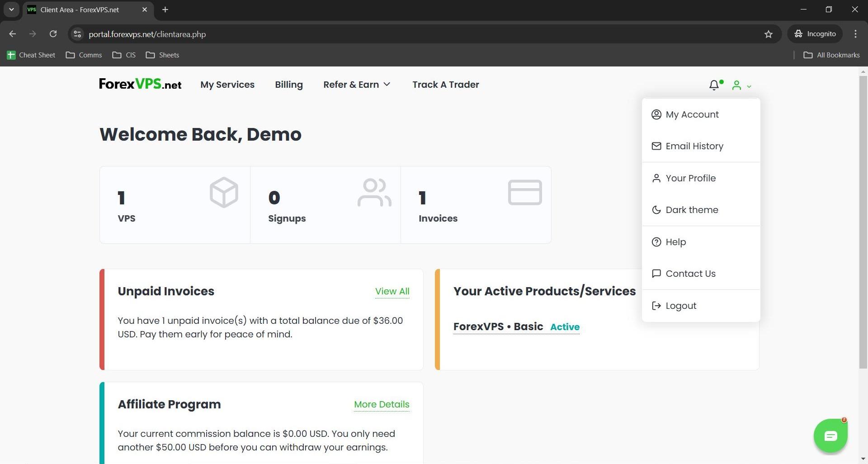This screenshot has height=464, width=868.
Task: Open a new browser tab
Action: coord(165,9)
